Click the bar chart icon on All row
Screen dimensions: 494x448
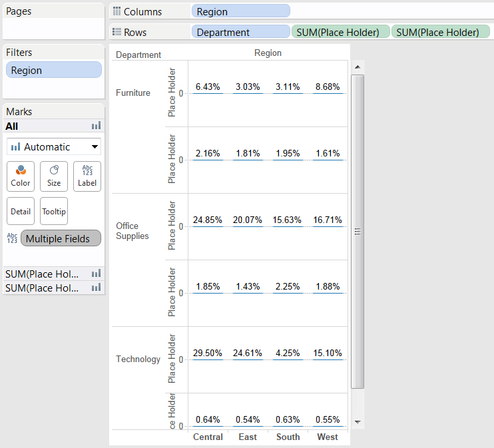pyautogui.click(x=96, y=126)
